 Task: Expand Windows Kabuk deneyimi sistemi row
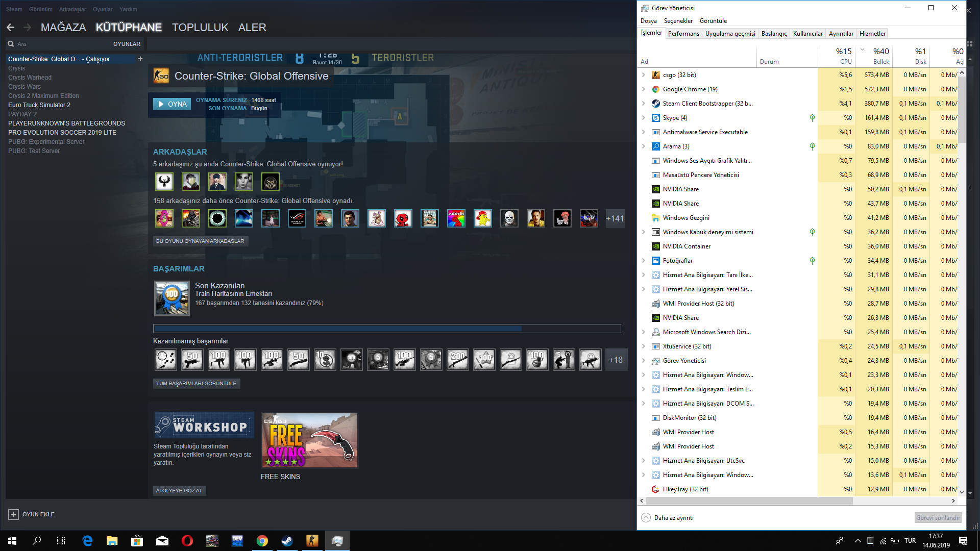click(643, 232)
